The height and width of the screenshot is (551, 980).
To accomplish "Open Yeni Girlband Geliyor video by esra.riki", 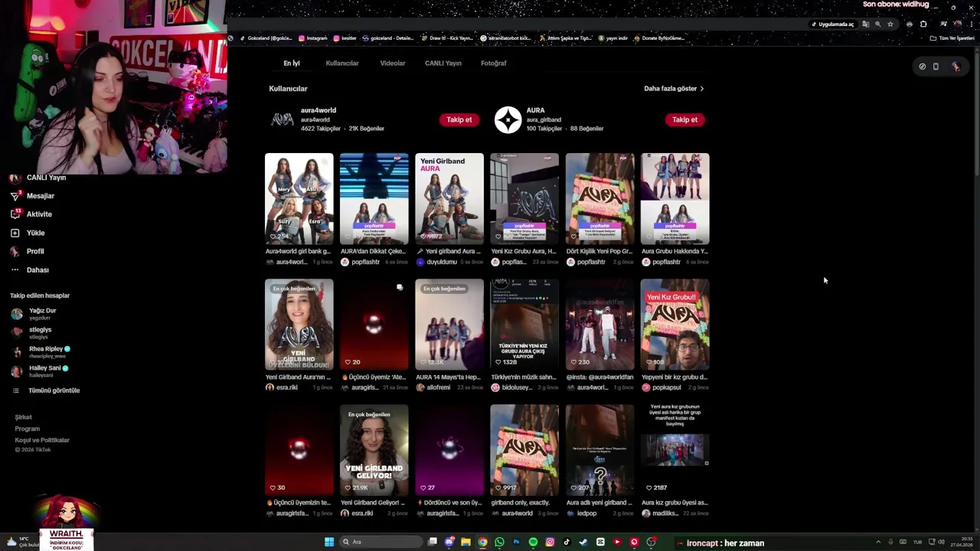I will point(374,450).
